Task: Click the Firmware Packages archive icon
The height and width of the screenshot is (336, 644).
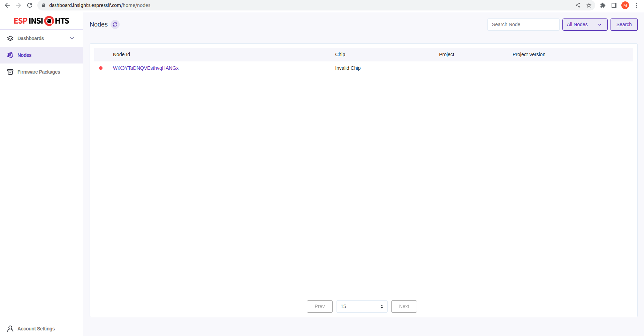Action: click(10, 72)
